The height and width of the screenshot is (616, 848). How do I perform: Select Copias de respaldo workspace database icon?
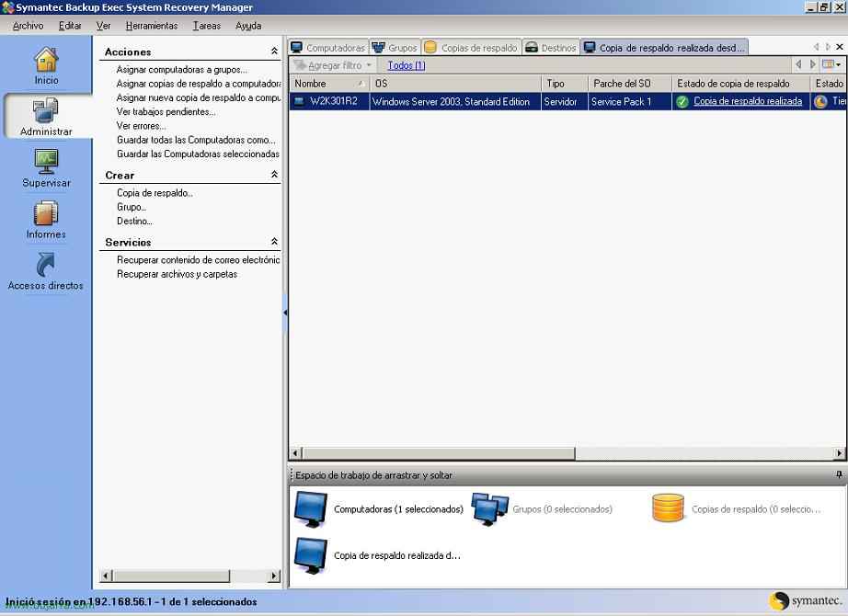668,508
